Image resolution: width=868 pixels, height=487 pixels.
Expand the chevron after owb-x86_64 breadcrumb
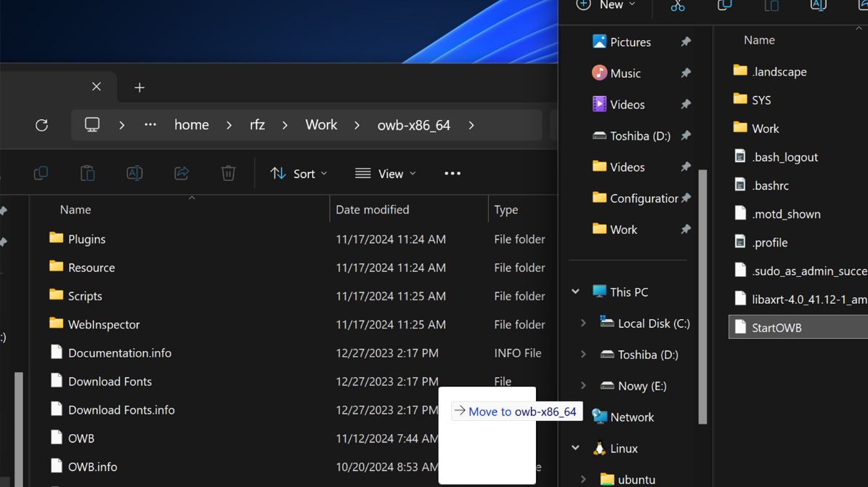[471, 125]
